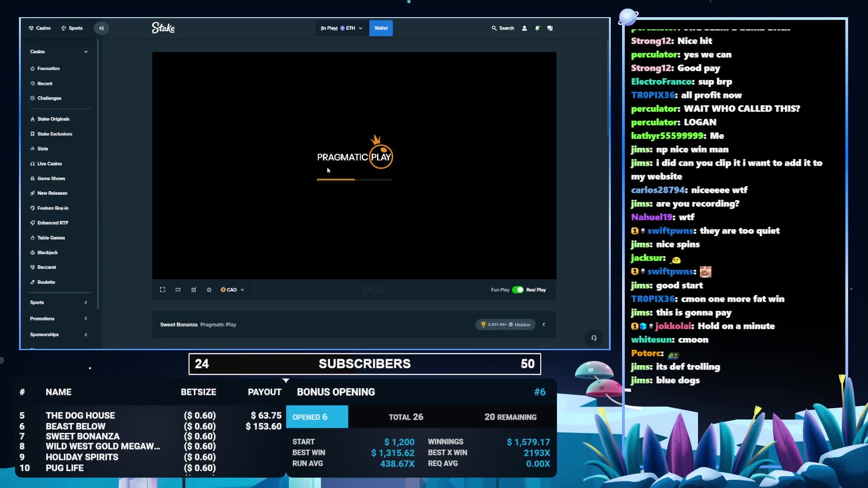Switch to theatre mode icon
This screenshot has width=868, height=488.
pos(178,290)
